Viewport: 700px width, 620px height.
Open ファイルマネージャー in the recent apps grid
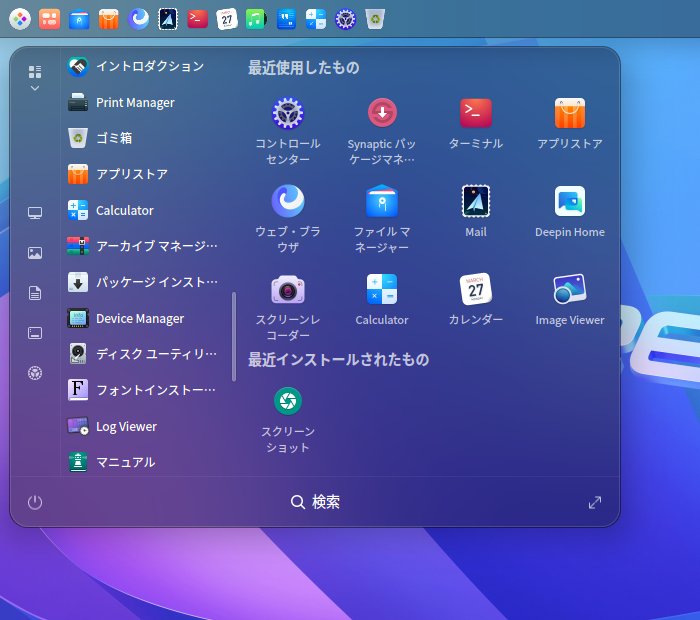click(x=381, y=202)
